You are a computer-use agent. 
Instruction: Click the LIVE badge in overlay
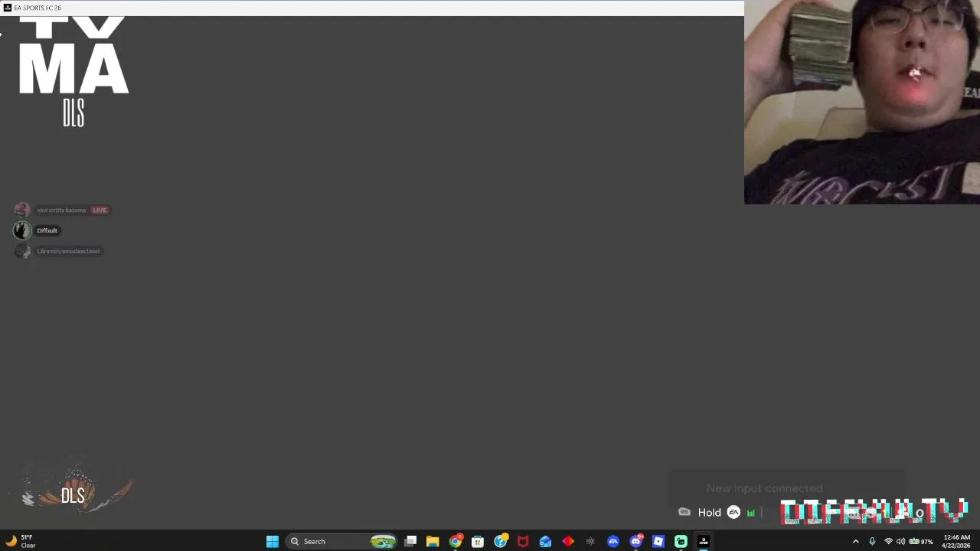pyautogui.click(x=100, y=210)
